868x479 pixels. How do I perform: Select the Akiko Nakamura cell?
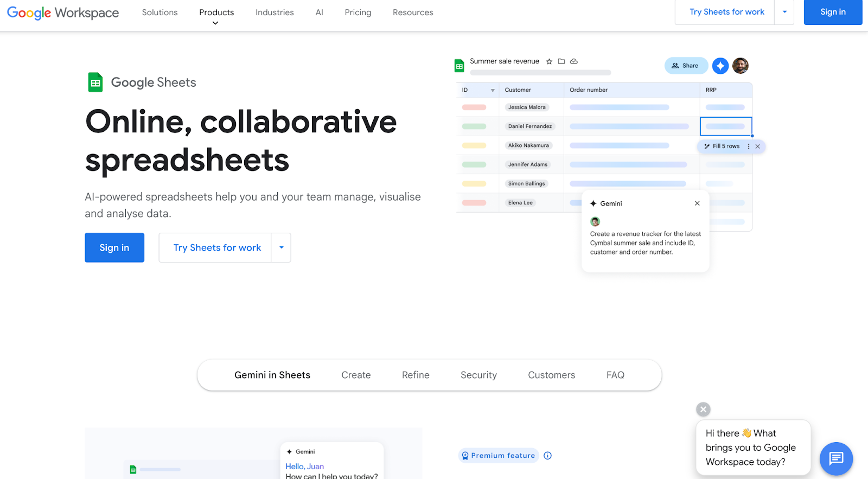click(x=528, y=145)
